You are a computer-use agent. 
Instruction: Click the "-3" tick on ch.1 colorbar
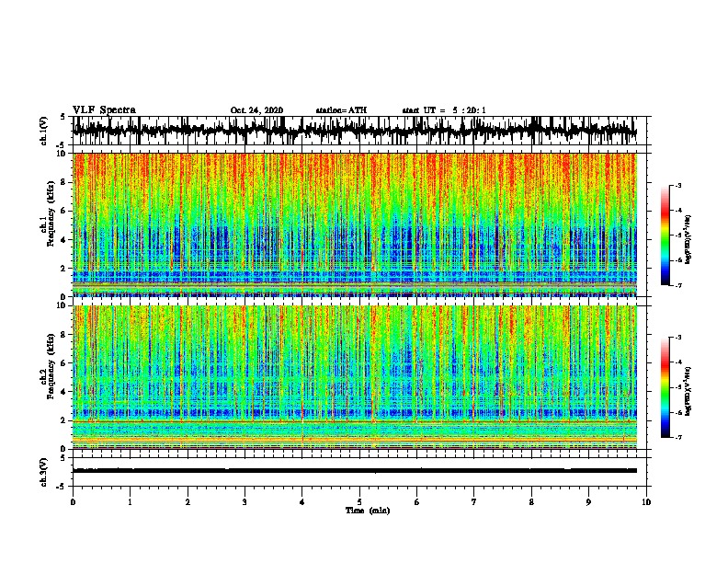pyautogui.click(x=677, y=185)
